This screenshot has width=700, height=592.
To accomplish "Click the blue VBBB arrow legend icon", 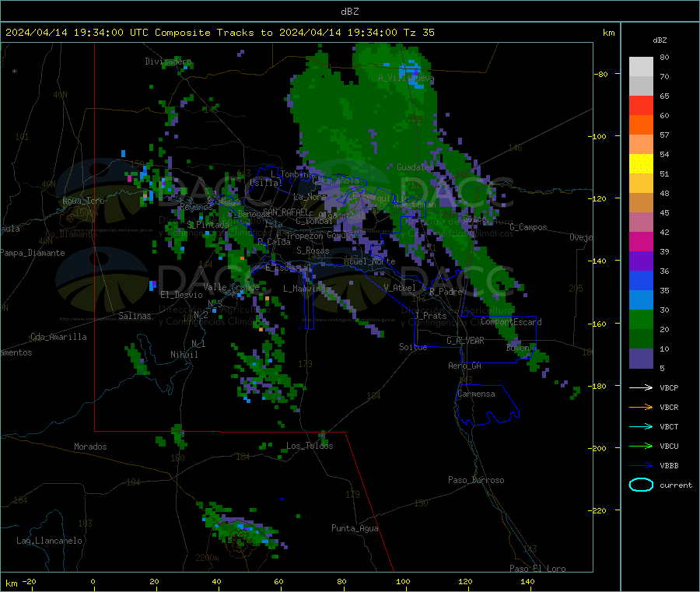I will coord(641,465).
